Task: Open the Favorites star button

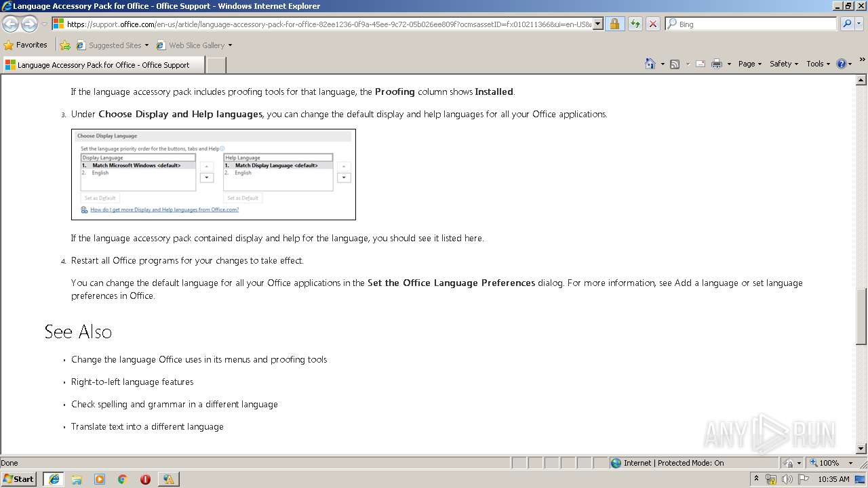Action: tap(26, 45)
